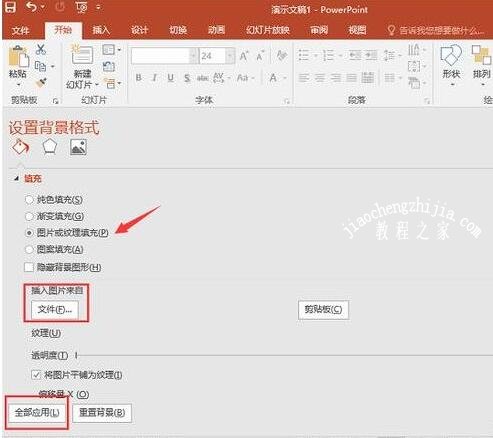Click the numbered list icon
This screenshot has width=493, height=438.
tap(328, 55)
